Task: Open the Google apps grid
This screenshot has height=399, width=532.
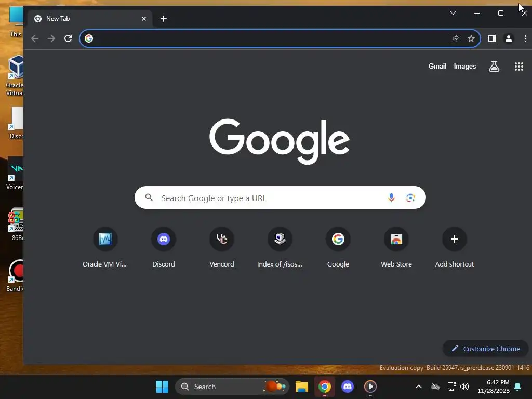Action: [519, 66]
